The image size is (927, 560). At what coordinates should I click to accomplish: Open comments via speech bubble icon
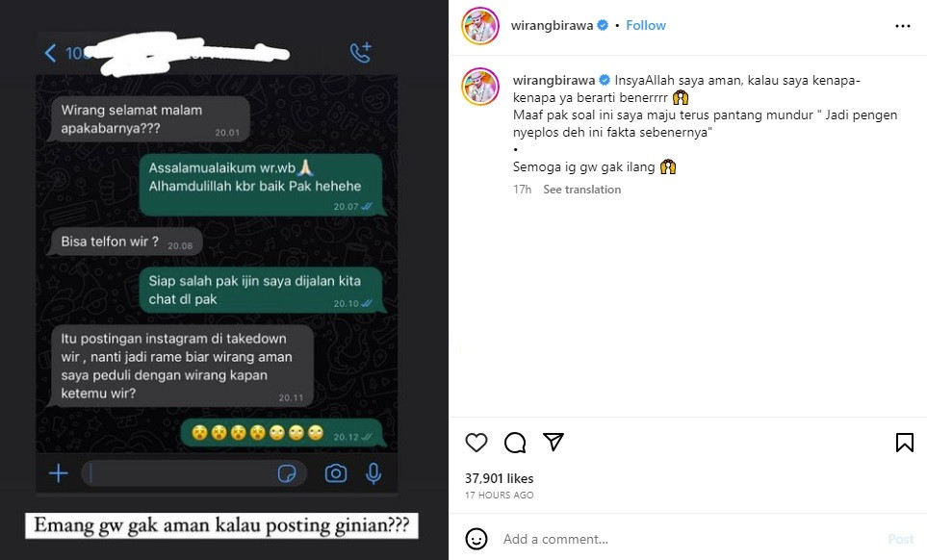515,443
